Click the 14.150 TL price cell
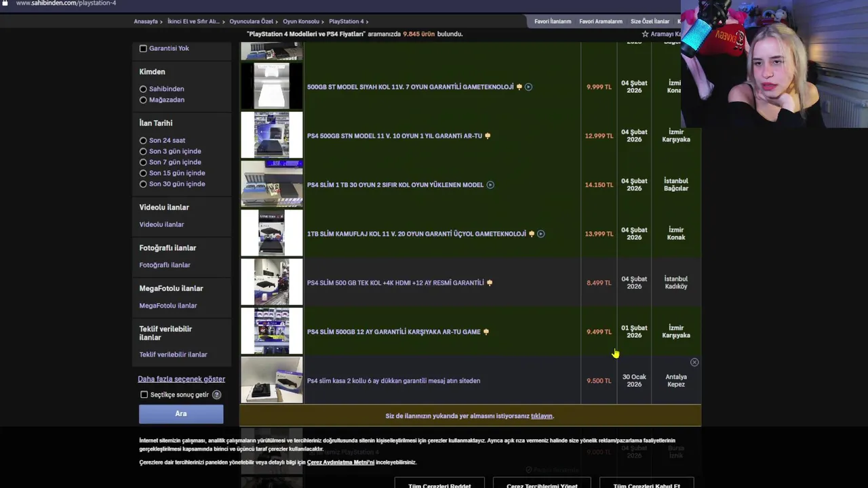This screenshot has width=868, height=488. tap(599, 184)
